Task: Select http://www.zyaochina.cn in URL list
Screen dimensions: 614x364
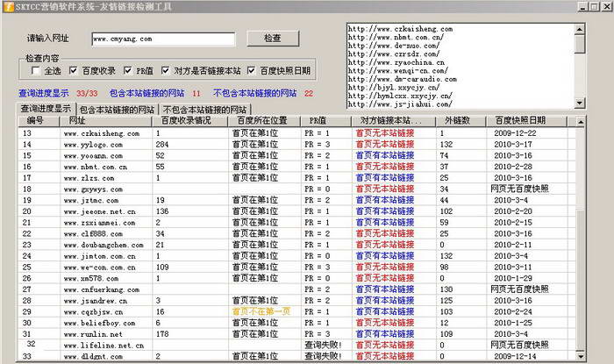Action: coord(396,62)
